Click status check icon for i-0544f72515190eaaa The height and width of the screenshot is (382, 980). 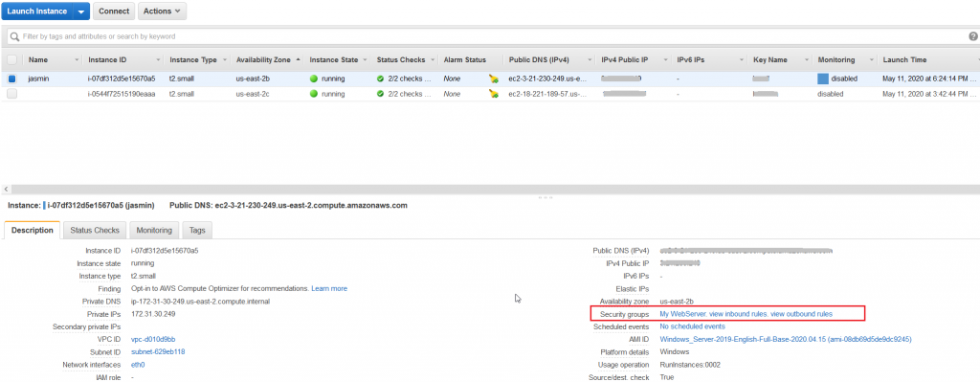click(381, 94)
